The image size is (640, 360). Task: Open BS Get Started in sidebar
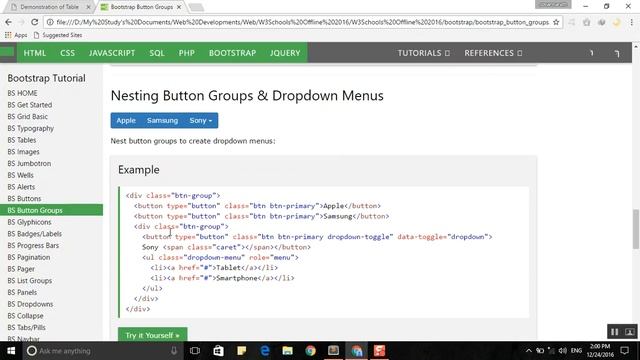(x=30, y=105)
